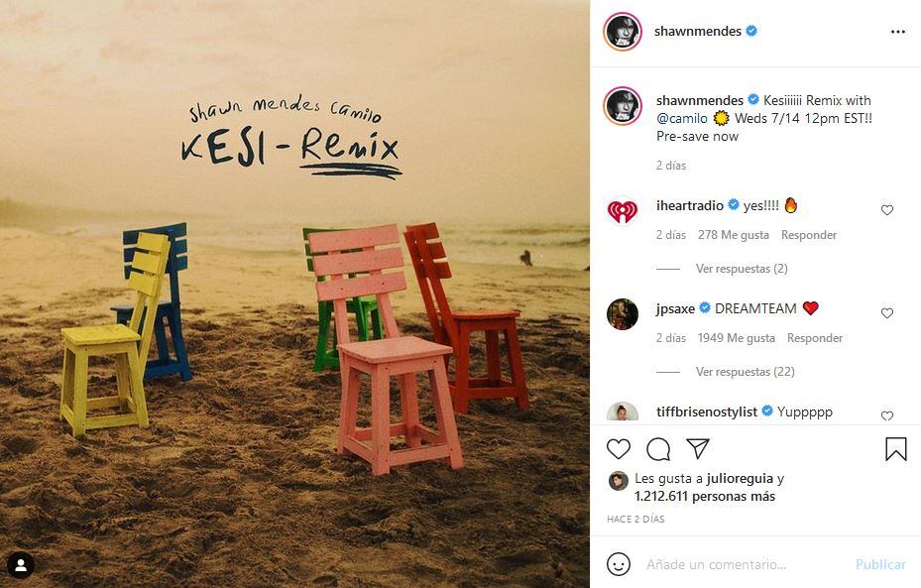Open the comment bubble icon

click(658, 449)
